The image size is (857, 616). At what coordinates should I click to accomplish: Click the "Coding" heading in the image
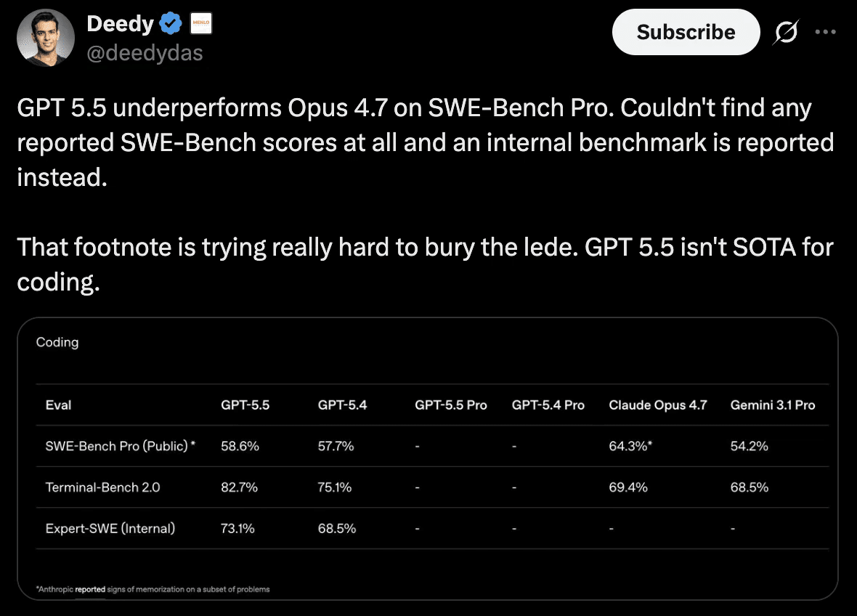tap(57, 342)
